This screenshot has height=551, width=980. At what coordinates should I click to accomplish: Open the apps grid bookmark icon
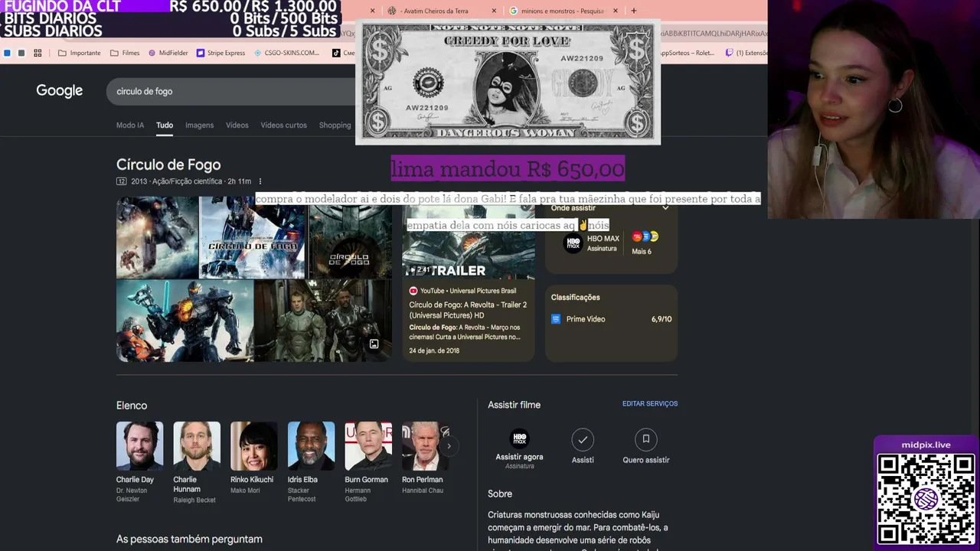(38, 53)
